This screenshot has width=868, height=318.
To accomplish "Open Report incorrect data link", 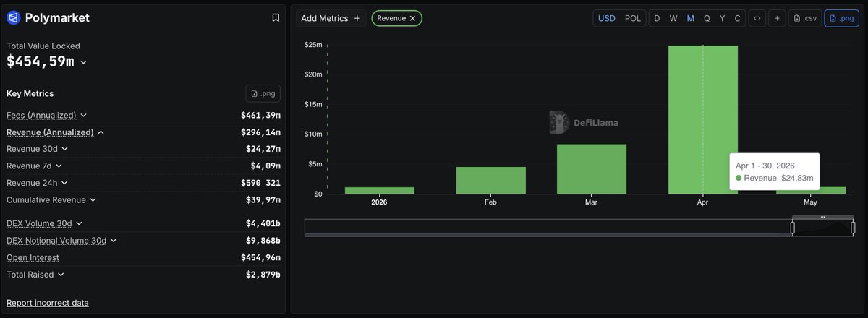I will [x=48, y=303].
